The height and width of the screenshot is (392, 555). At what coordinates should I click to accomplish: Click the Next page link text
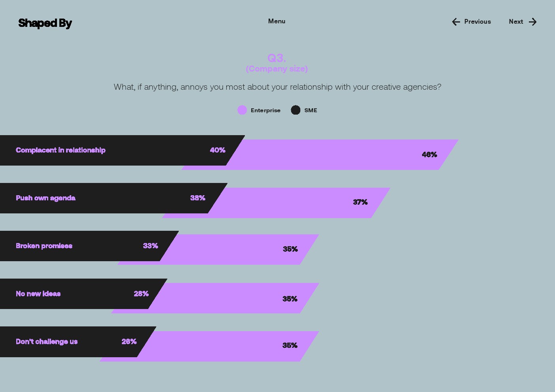pyautogui.click(x=516, y=22)
